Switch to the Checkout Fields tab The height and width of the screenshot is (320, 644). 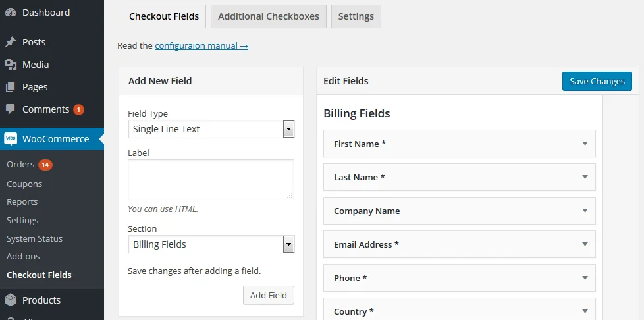(164, 16)
